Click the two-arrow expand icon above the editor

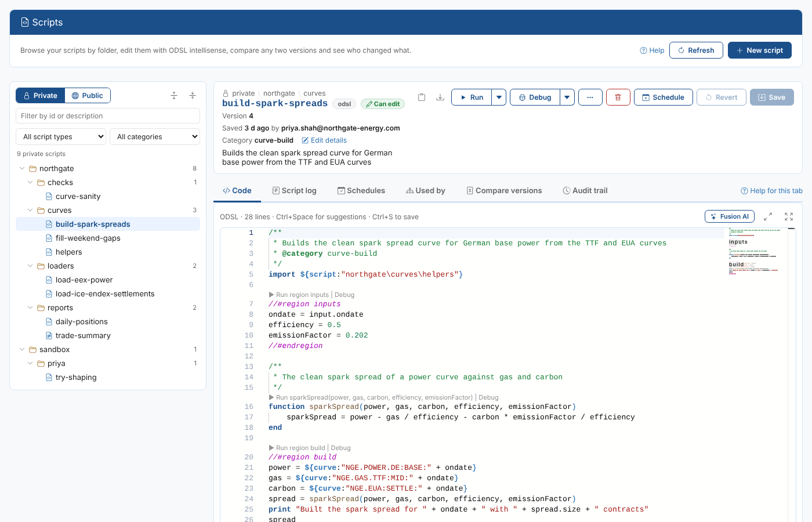click(x=768, y=216)
